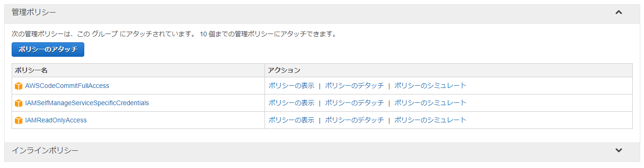Detach the IAMSelfManageServiceSpecificCredentials policy

[354, 103]
